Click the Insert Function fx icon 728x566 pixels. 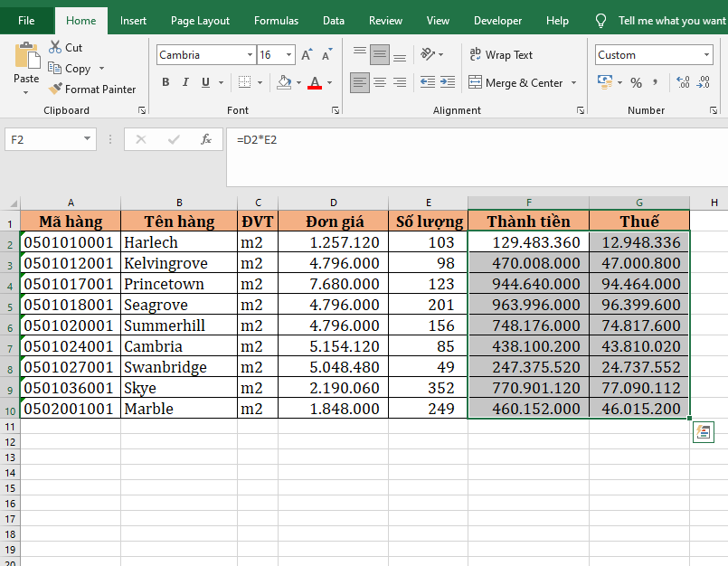206,139
